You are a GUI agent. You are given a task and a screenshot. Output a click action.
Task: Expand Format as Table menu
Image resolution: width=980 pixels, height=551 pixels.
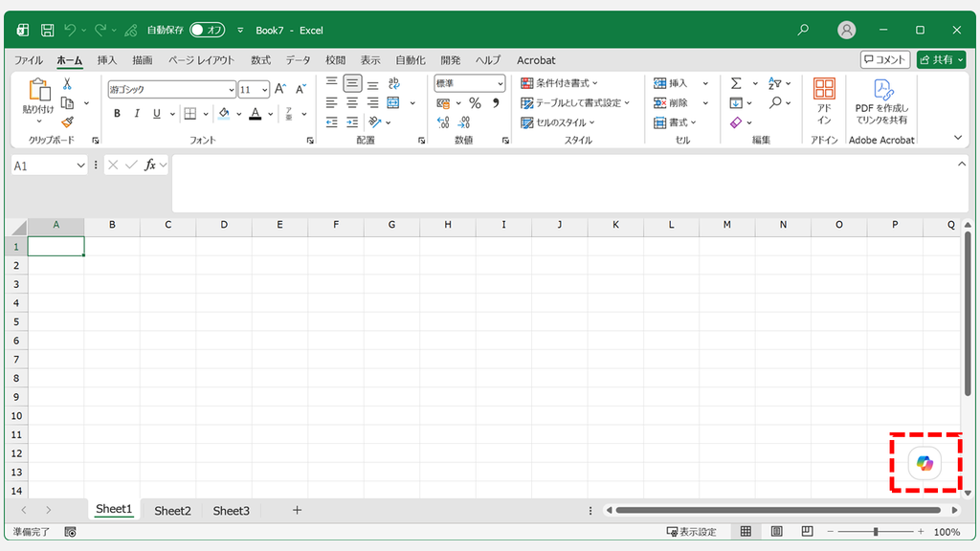(x=574, y=103)
